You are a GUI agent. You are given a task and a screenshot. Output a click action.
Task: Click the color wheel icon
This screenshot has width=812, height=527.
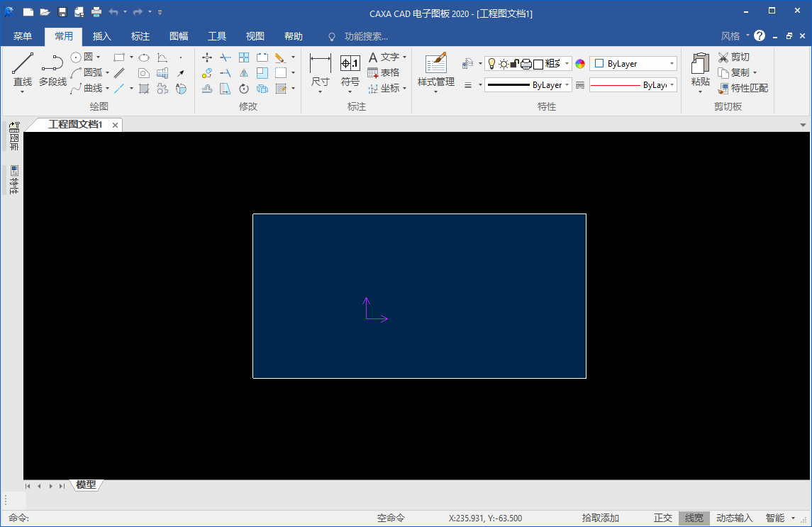tap(580, 64)
